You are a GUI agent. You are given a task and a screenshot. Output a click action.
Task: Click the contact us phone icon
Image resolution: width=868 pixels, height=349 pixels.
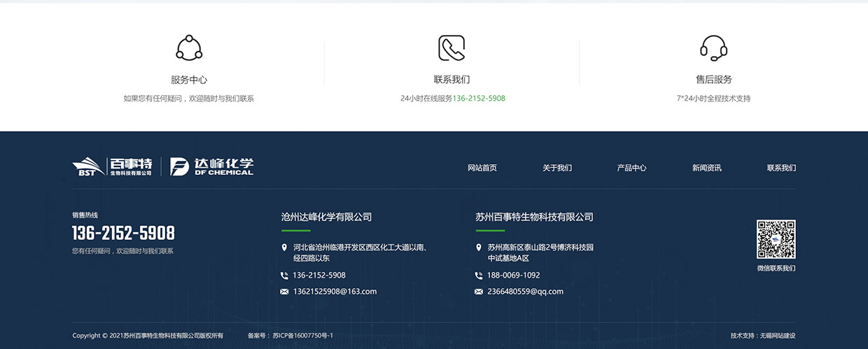451,48
